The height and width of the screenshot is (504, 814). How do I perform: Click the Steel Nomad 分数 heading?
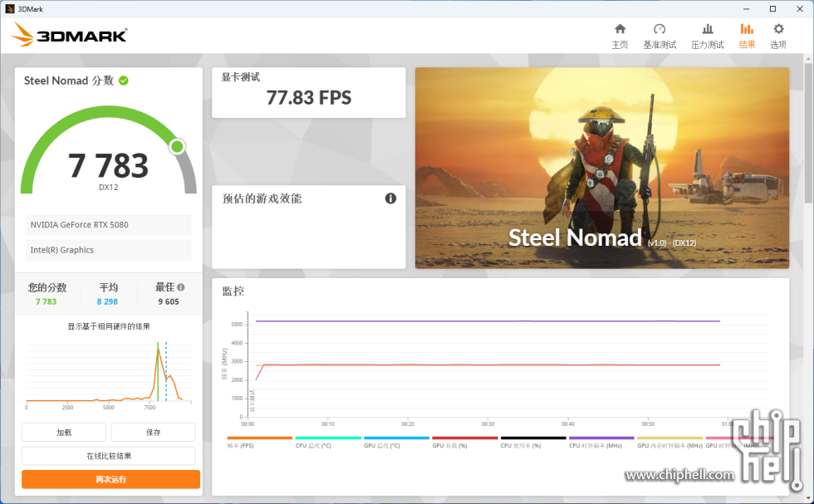pos(68,81)
